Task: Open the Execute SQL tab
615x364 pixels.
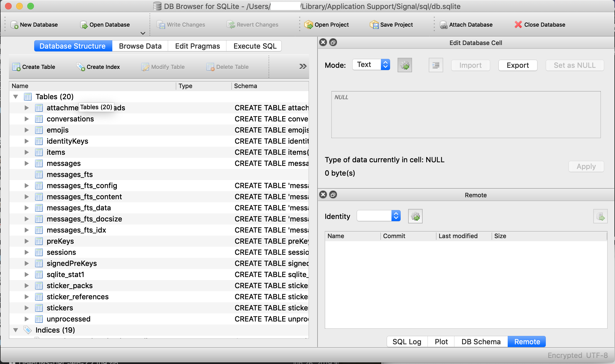Action: (255, 46)
